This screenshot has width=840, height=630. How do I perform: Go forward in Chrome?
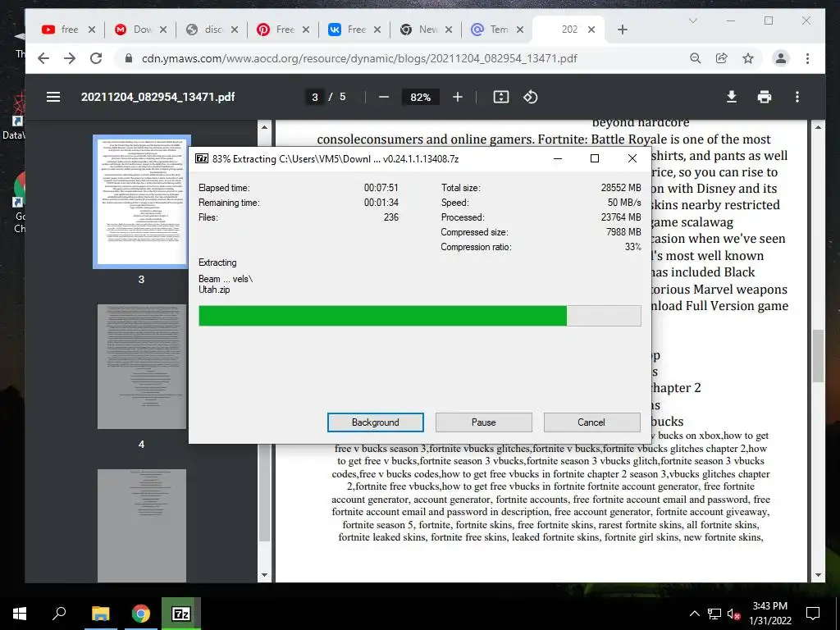coord(70,58)
